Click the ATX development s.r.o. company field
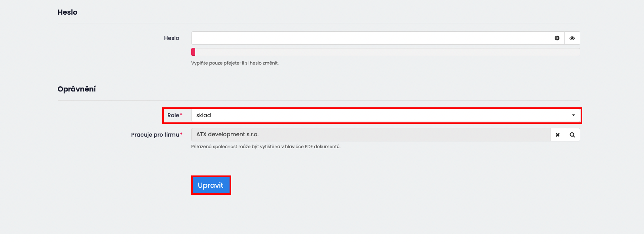 tap(371, 135)
